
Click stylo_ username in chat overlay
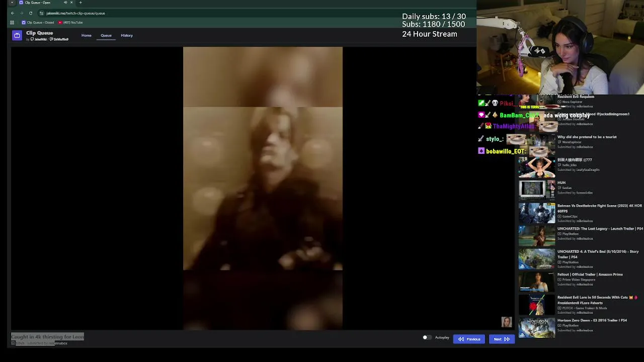495,139
